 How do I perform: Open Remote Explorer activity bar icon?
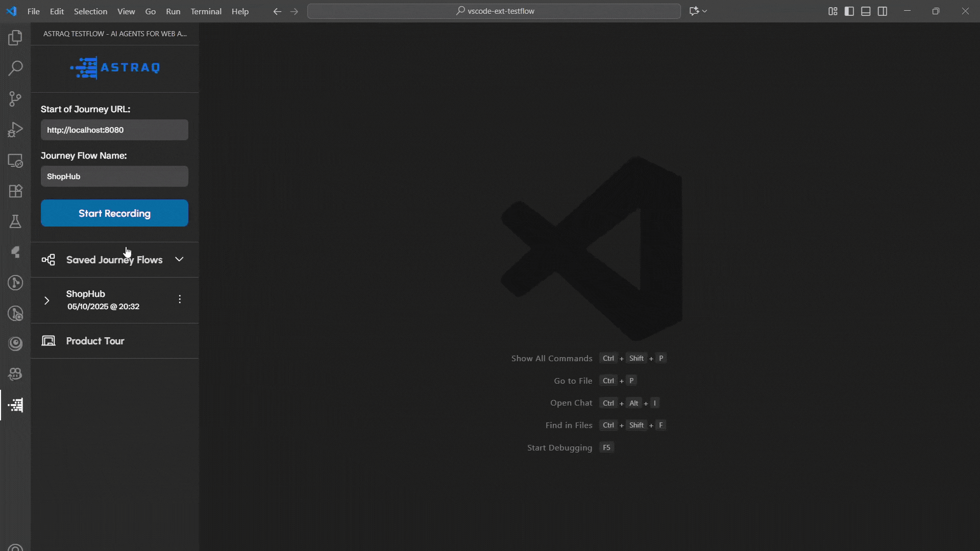15,160
